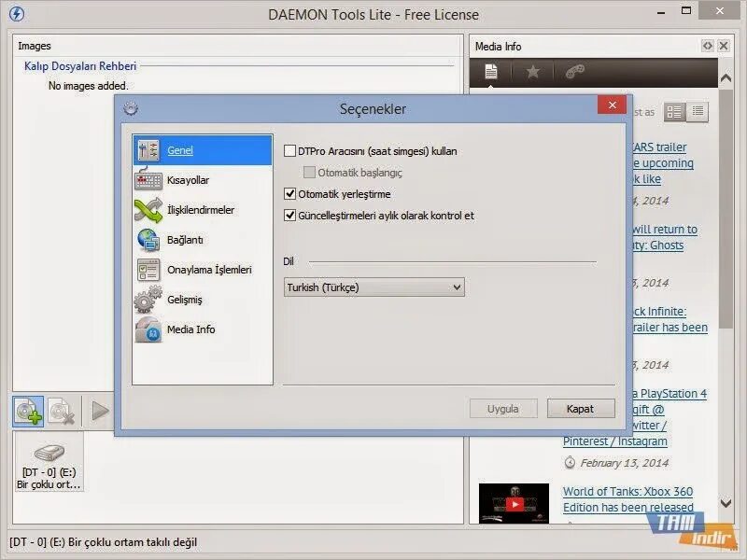Click the Seçenekler dialog gear icon
747x560 pixels.
coord(131,108)
